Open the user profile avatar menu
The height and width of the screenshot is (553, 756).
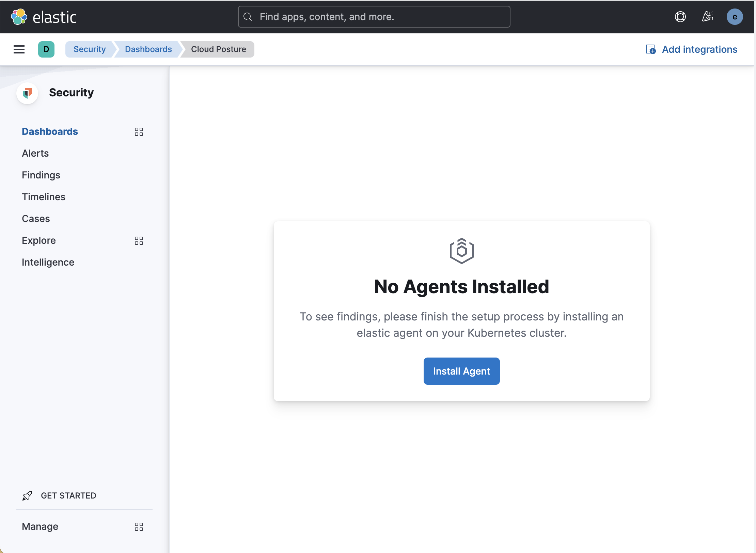click(x=735, y=17)
